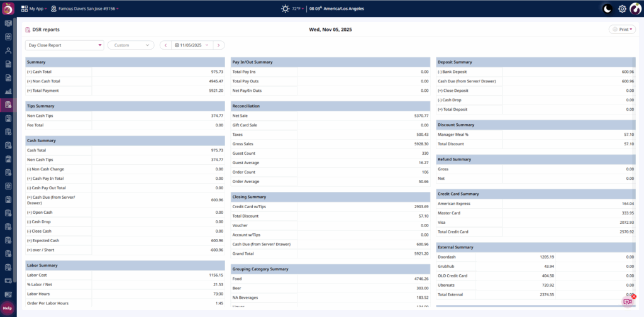Click the app logo in top-left corner
The image size is (644, 317).
pyautogui.click(x=8, y=9)
